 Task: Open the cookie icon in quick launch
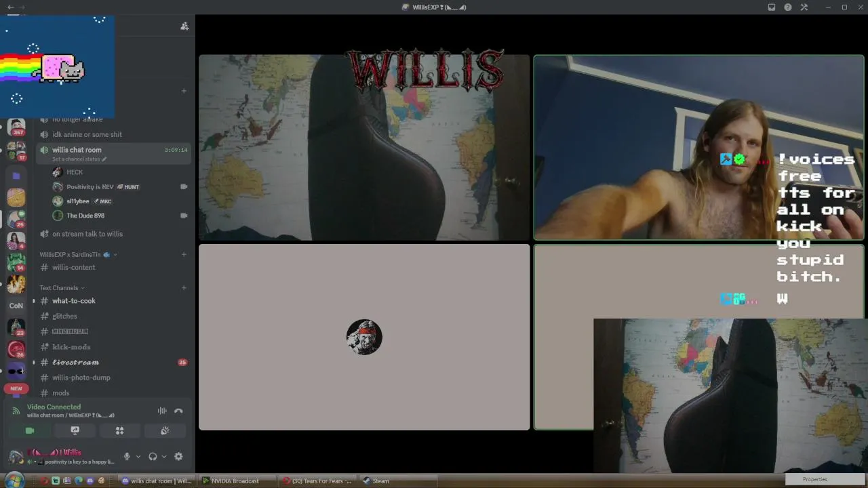(101, 481)
